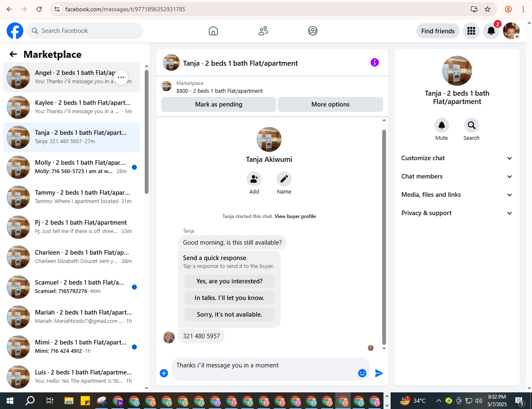Open the Groups tab icon
Image resolution: width=532 pixels, height=409 pixels.
313,31
